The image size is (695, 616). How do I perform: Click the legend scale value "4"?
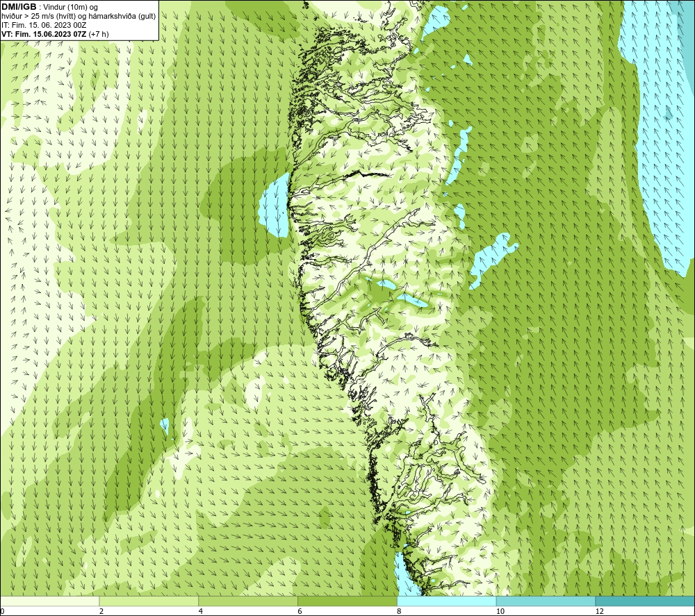tap(201, 611)
